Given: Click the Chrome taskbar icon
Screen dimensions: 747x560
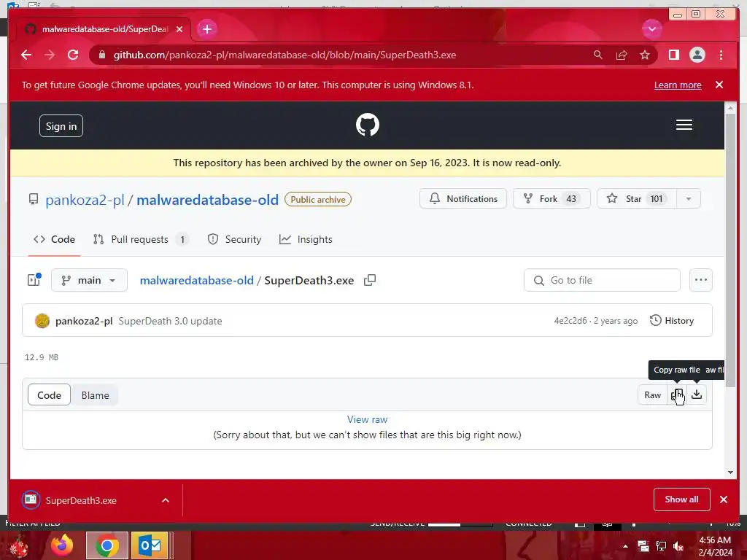Looking at the screenshot, I should pos(107,545).
